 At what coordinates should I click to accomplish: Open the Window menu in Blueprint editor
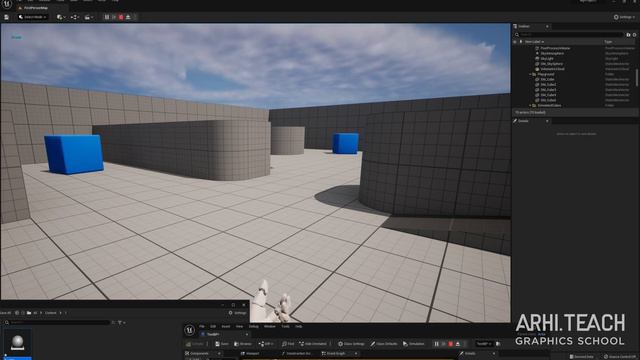click(269, 327)
